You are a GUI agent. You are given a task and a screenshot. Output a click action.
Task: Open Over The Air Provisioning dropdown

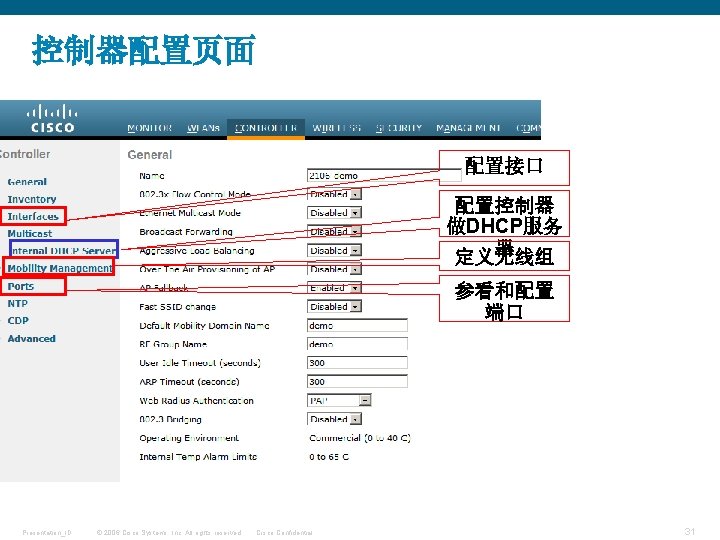click(334, 269)
